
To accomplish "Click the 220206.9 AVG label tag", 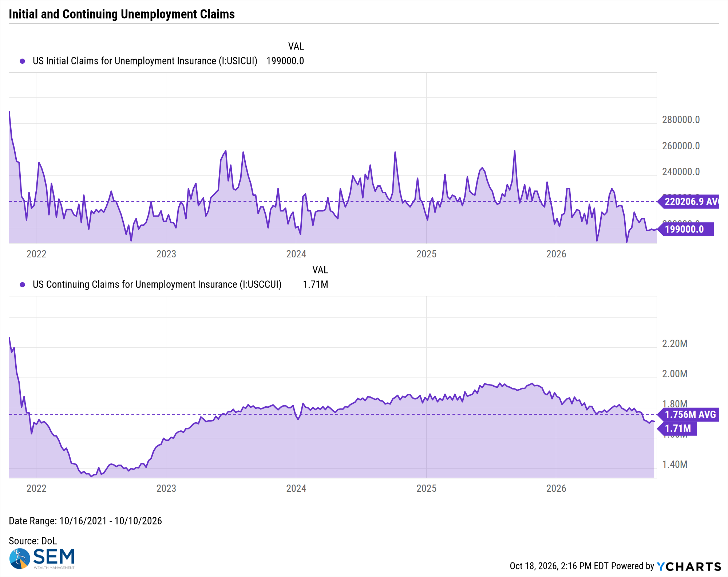I will tap(689, 201).
